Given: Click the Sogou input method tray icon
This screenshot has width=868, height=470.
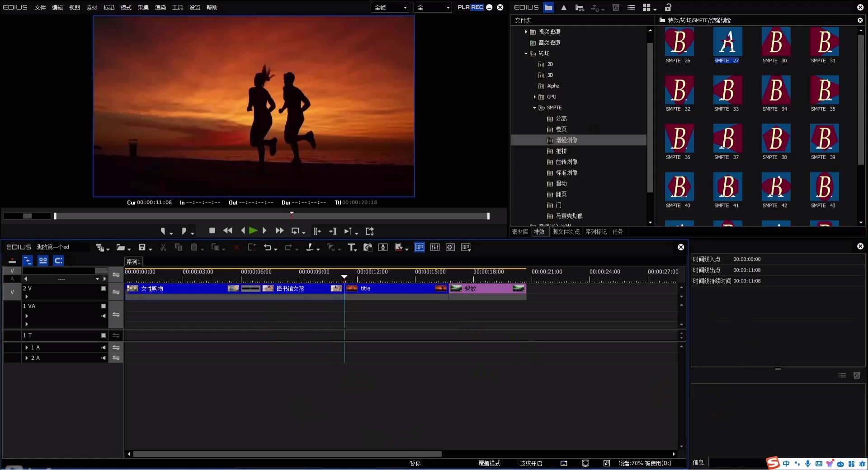Looking at the screenshot, I should (x=773, y=463).
